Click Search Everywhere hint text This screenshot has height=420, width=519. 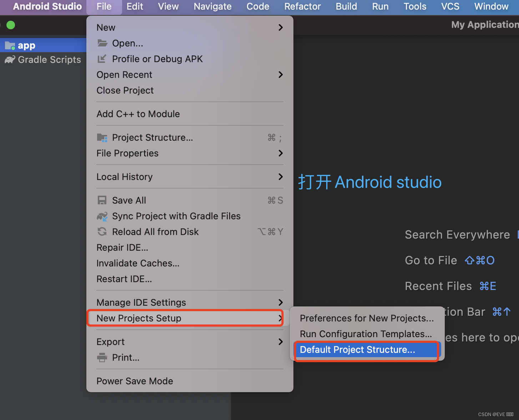[457, 235]
